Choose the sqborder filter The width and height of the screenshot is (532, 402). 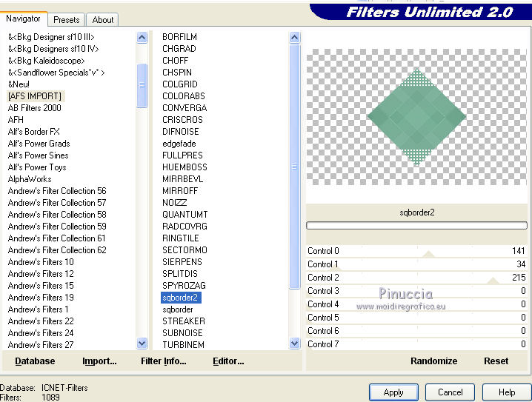pyautogui.click(x=178, y=309)
